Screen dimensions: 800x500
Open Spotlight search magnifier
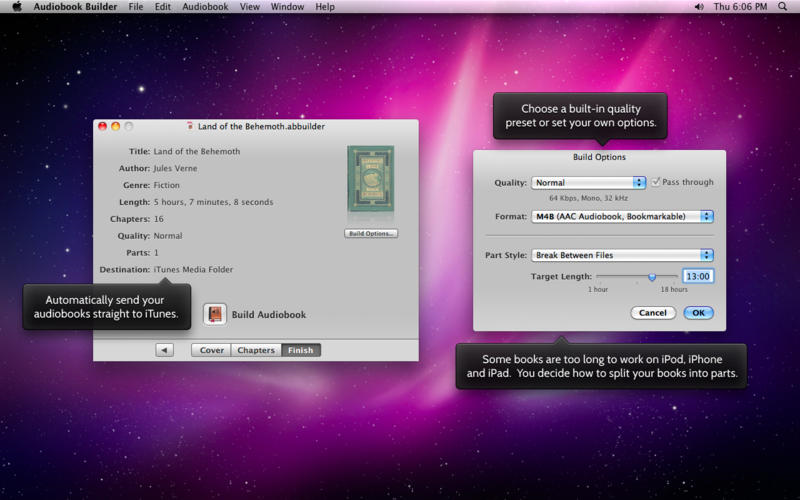(783, 7)
